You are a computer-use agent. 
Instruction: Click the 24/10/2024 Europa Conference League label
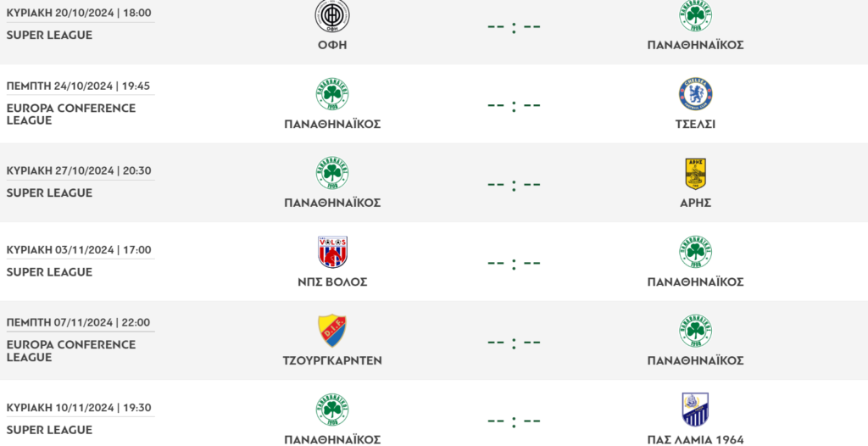pos(70,114)
